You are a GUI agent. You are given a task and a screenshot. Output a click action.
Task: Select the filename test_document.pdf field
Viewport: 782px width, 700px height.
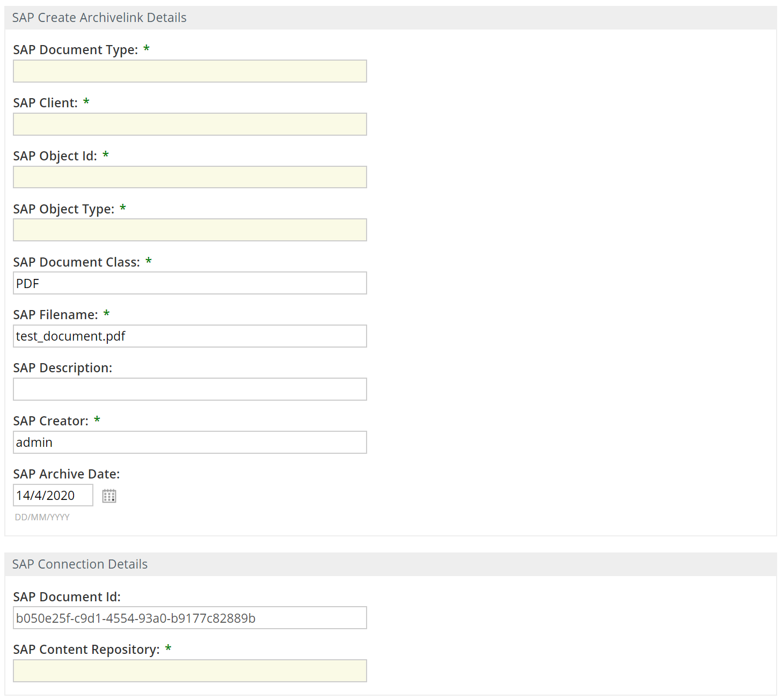coord(189,336)
